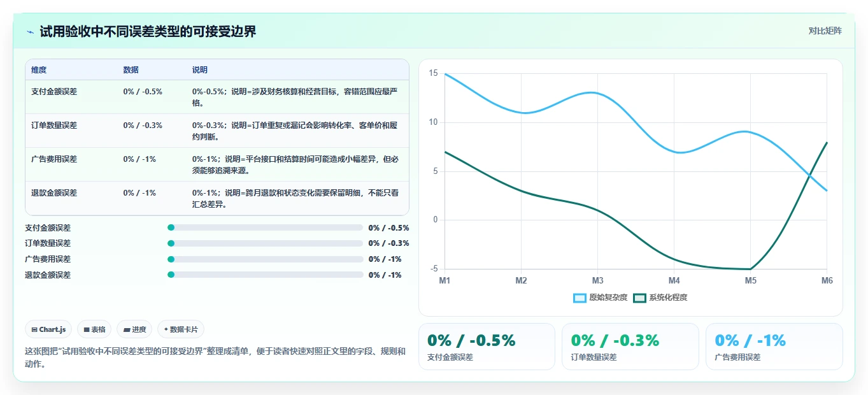Click 0% / -0.3% value in table

coord(143,126)
